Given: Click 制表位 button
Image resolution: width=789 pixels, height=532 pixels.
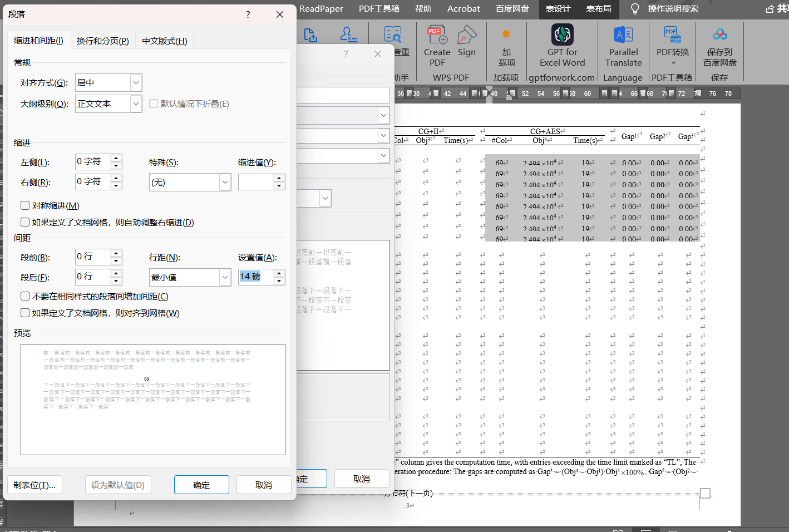Looking at the screenshot, I should pyautogui.click(x=34, y=485).
